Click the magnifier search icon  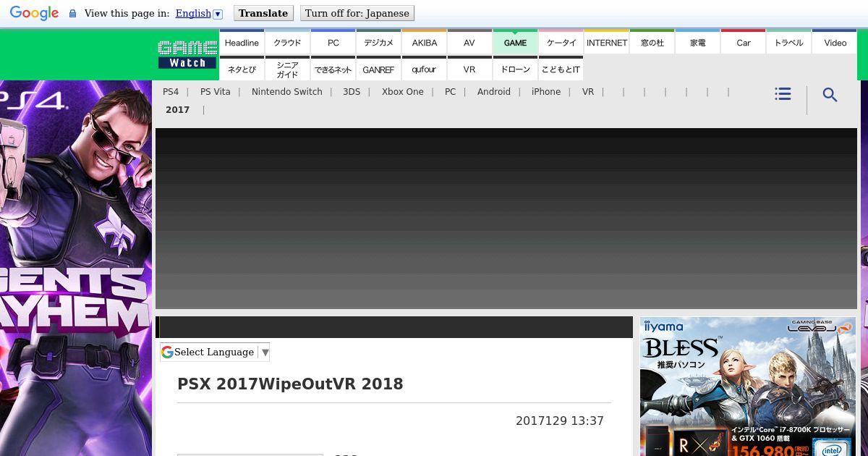[830, 95]
